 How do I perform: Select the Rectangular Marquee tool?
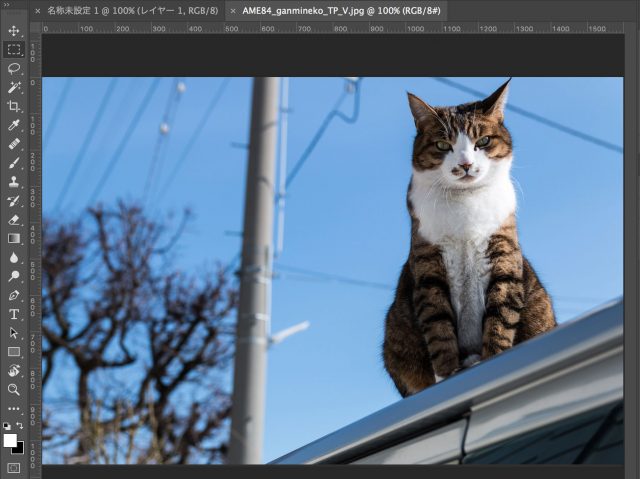14,49
